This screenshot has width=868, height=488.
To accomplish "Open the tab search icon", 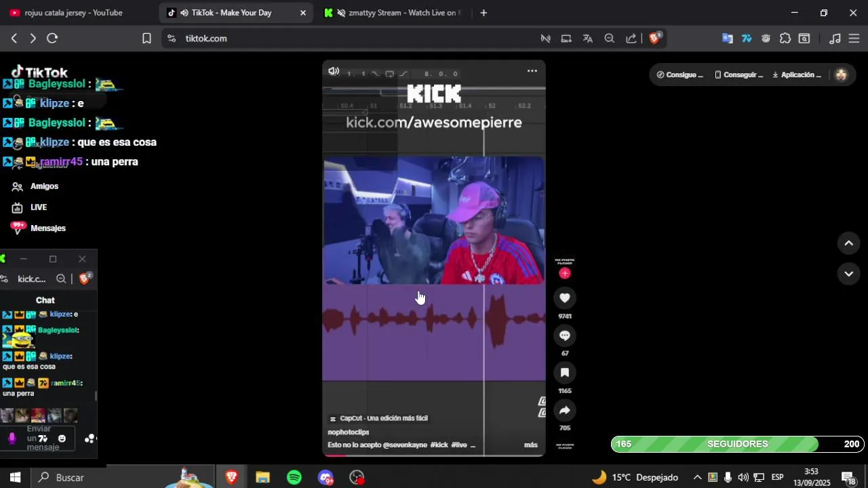I will 804,39.
